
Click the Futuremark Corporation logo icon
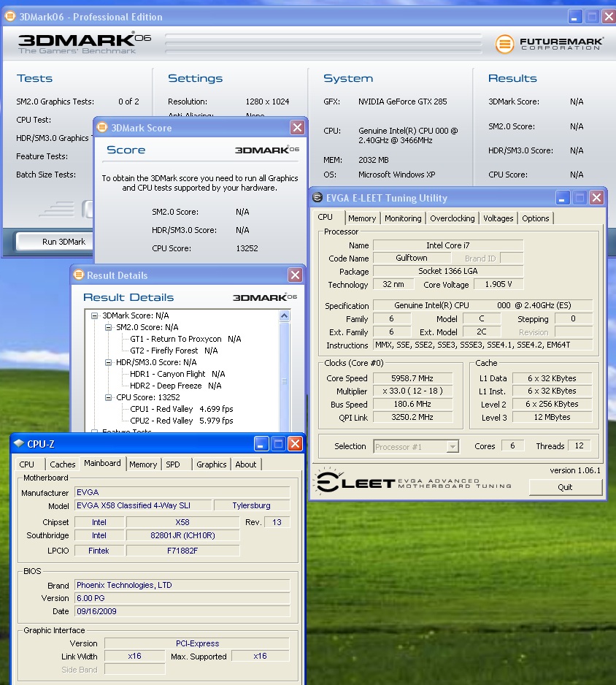click(x=504, y=44)
